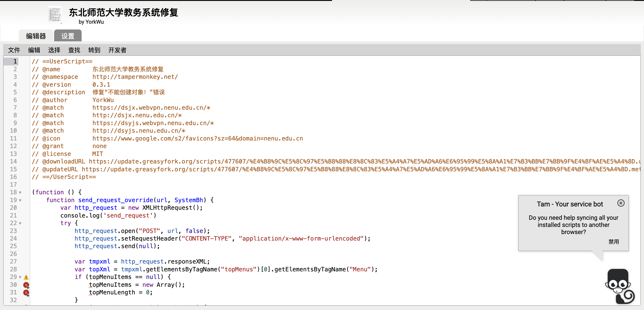Collapse the try block on line 22
The image size is (644, 310).
(x=20, y=223)
